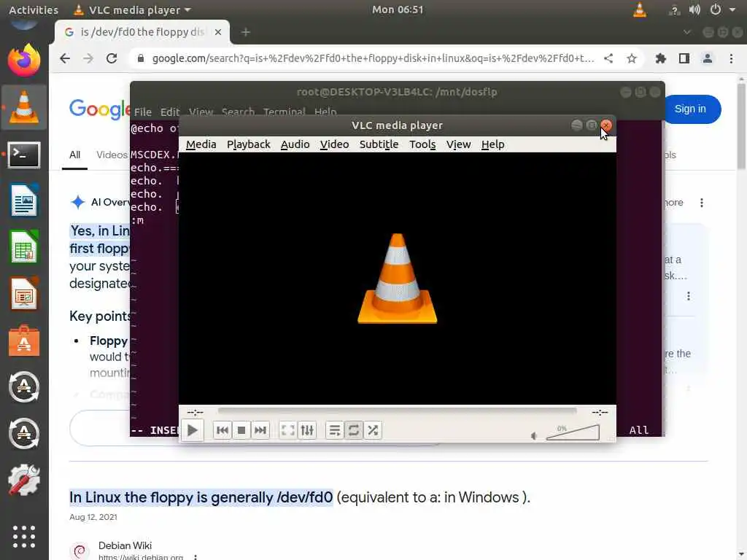Open the terminal window Edit menu
This screenshot has height=560, width=747.
[x=169, y=112]
